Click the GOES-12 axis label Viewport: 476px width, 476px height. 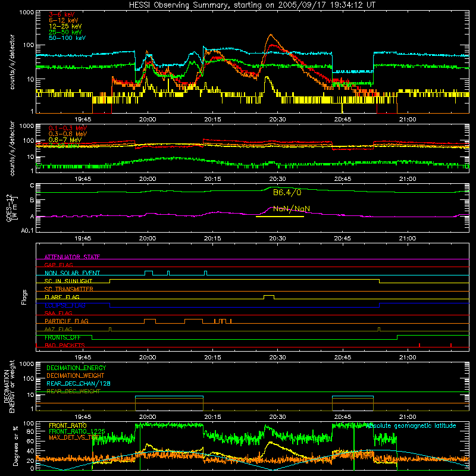click(x=11, y=208)
